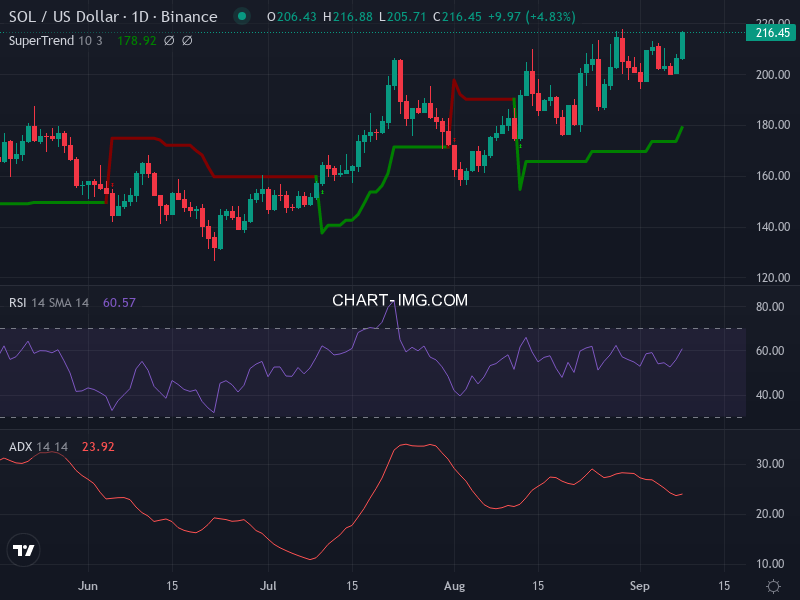
Task: Click second ∅ symbol on SuperTrend row
Action: (x=187, y=41)
